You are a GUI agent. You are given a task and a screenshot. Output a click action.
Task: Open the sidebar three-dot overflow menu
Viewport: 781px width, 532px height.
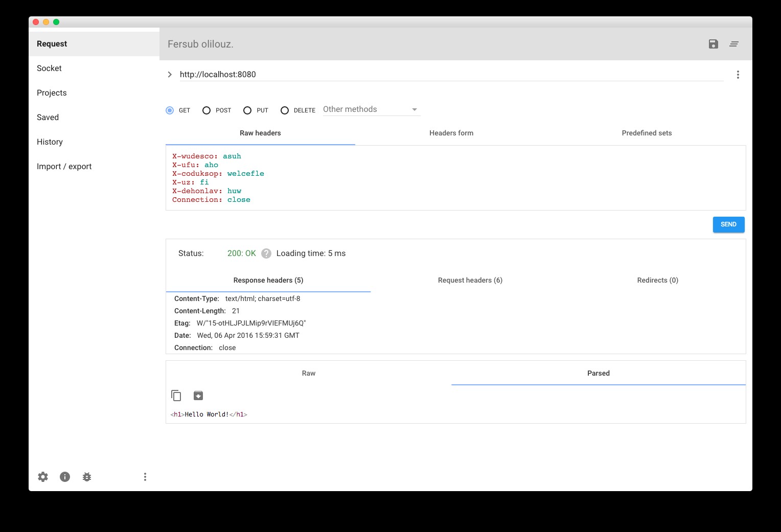coord(145,477)
